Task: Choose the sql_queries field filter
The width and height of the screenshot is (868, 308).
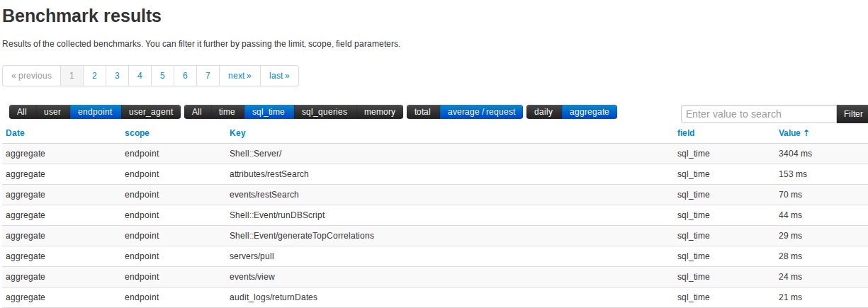Action: pos(325,112)
